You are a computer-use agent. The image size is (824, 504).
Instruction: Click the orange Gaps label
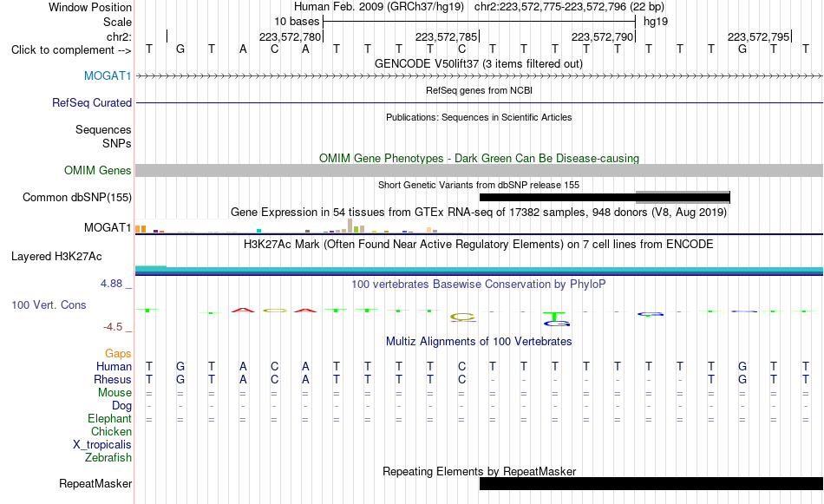click(118, 354)
